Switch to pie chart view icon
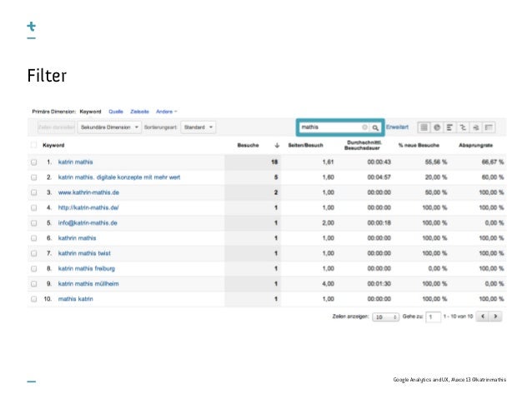 [437, 127]
